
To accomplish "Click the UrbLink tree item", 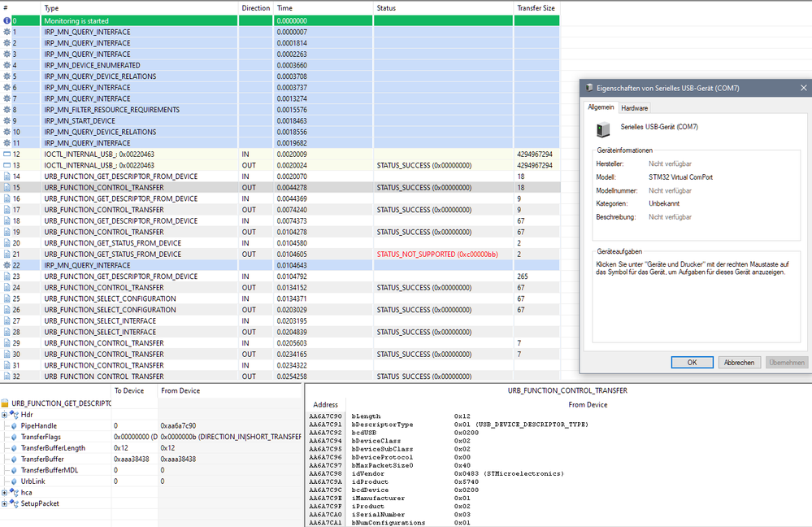I will tap(33, 481).
